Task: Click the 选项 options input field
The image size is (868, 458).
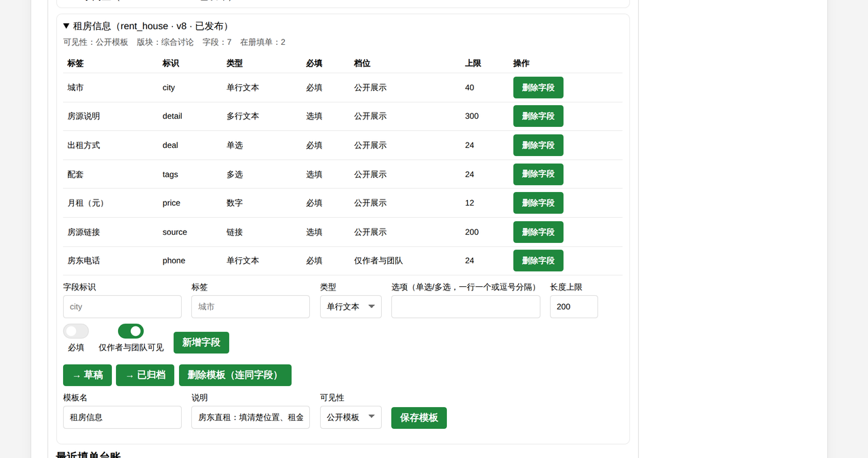Action: (x=466, y=307)
